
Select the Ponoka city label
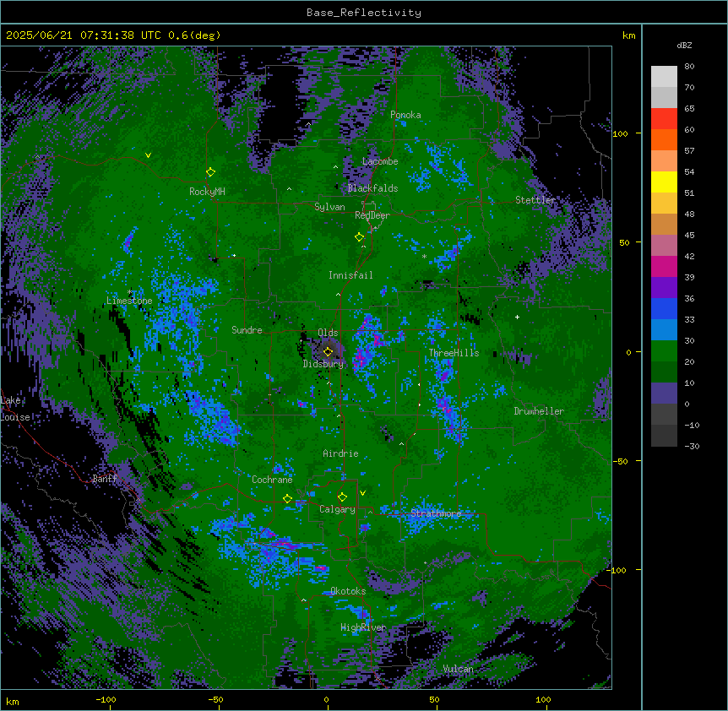pos(405,115)
